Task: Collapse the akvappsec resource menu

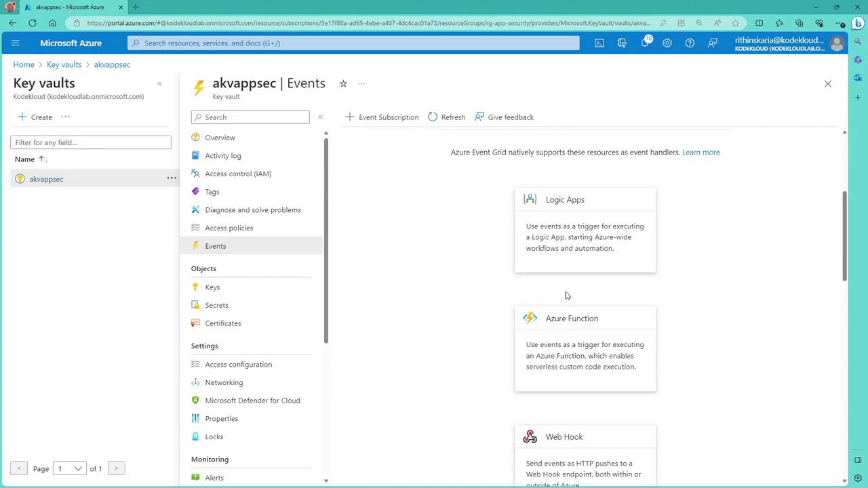Action: 320,117
